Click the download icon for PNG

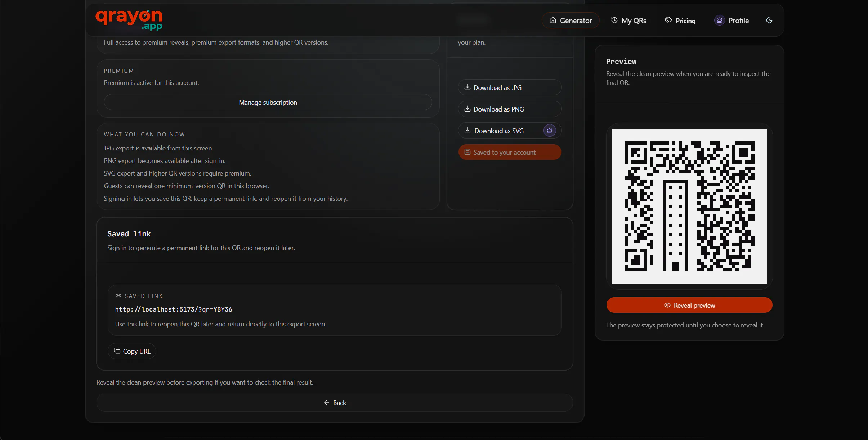click(x=467, y=109)
